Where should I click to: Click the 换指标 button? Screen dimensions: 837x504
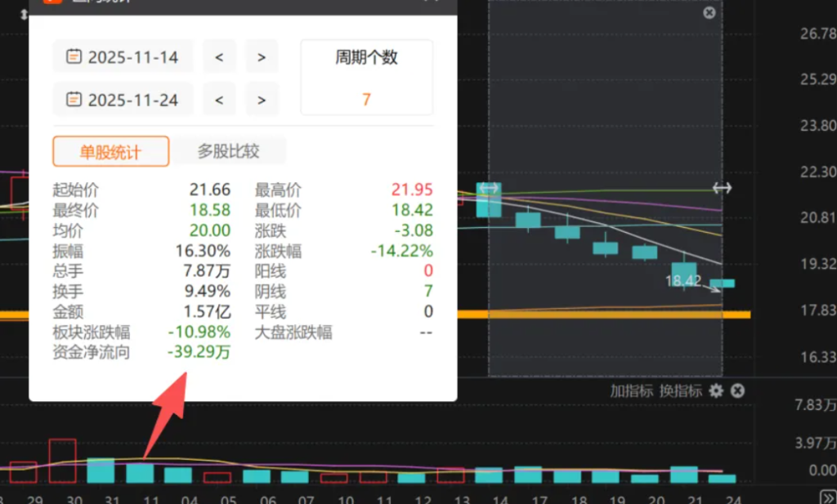pos(681,390)
